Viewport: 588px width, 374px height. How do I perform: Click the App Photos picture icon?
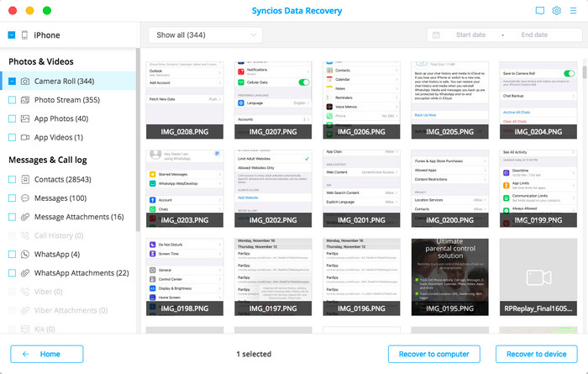point(25,119)
